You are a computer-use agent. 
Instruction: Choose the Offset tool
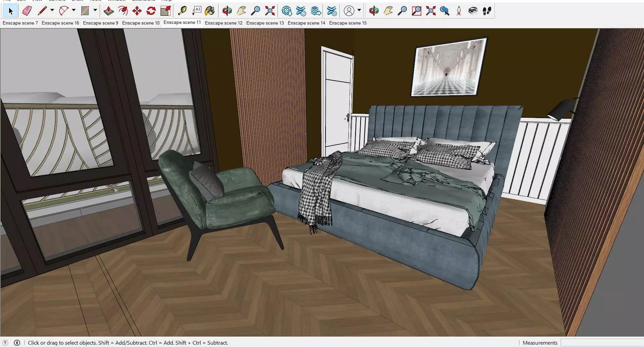tap(123, 11)
